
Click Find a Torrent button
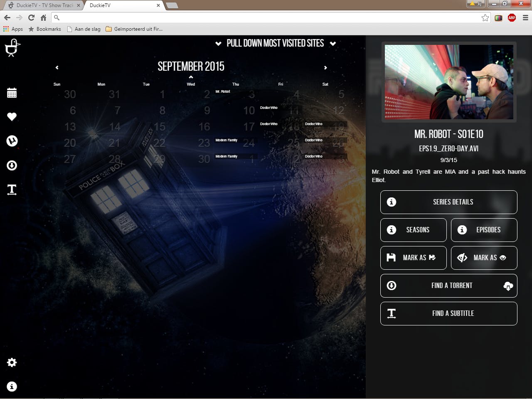pyautogui.click(x=449, y=286)
